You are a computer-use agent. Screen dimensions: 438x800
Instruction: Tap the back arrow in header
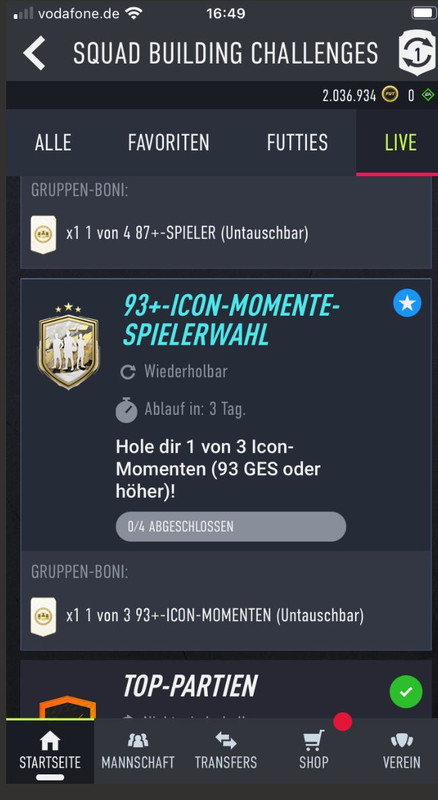click(34, 53)
